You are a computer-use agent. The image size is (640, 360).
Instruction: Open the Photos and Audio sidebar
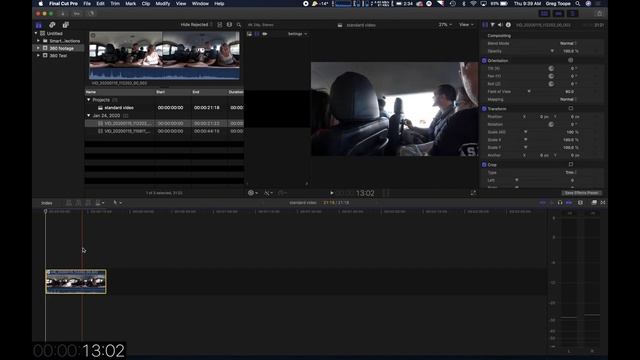click(x=52, y=25)
